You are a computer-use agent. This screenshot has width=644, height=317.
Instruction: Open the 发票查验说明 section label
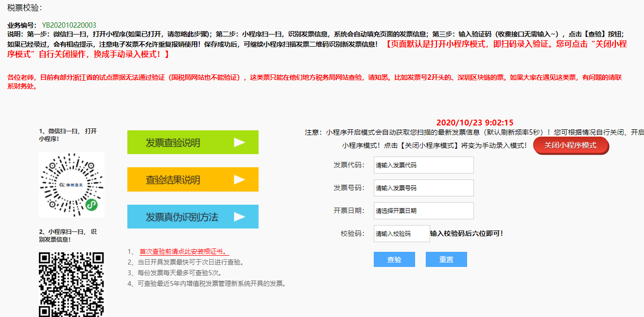[x=173, y=143]
